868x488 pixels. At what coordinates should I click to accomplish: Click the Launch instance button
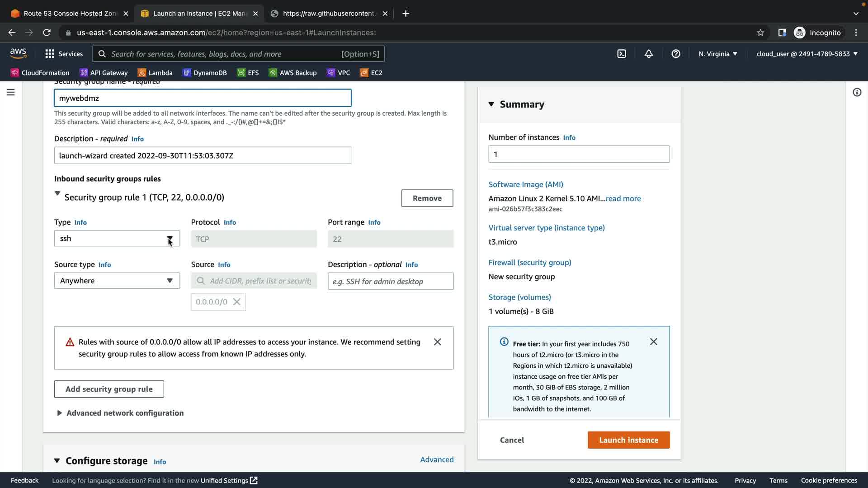[628, 440]
